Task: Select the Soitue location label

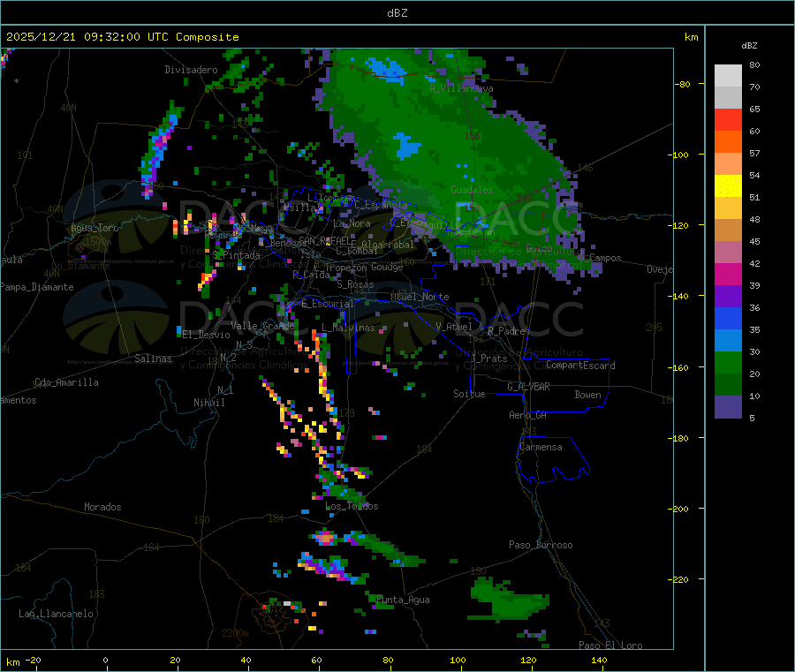Action: point(469,394)
